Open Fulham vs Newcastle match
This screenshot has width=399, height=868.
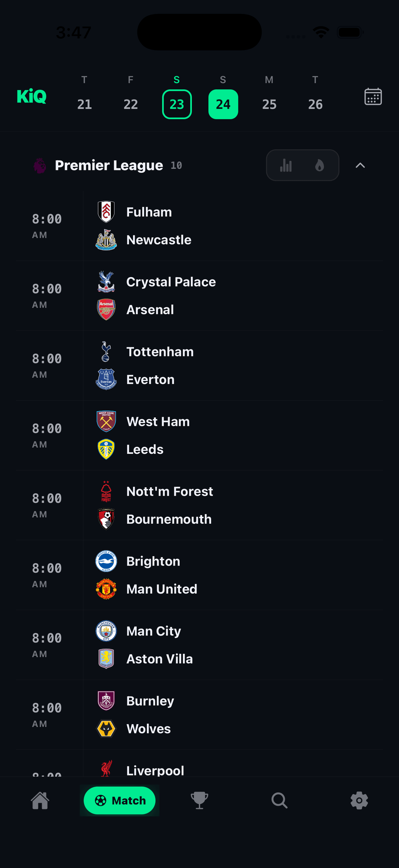click(x=199, y=226)
